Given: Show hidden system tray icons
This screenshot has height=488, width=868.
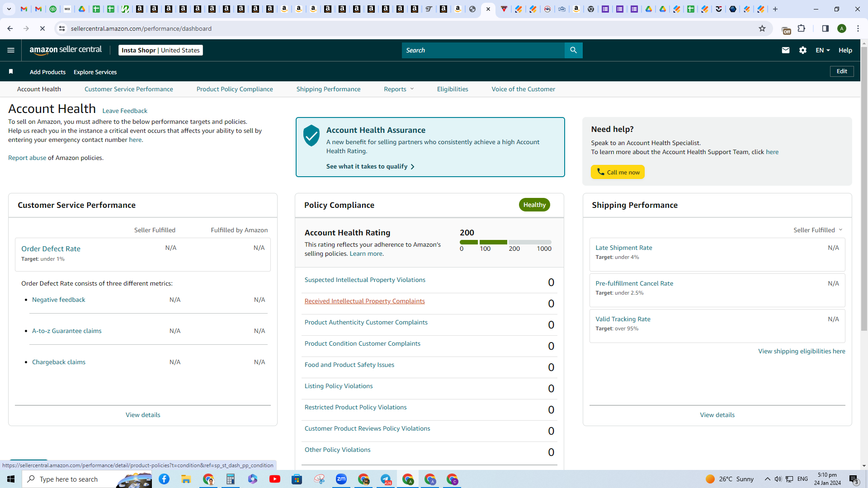Looking at the screenshot, I should tap(767, 479).
